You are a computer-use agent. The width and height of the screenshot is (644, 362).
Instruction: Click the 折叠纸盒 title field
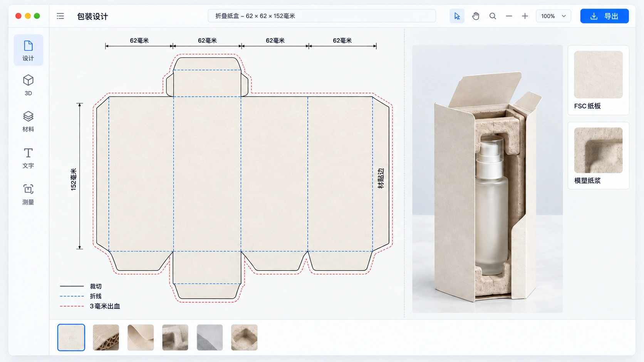[x=322, y=16]
